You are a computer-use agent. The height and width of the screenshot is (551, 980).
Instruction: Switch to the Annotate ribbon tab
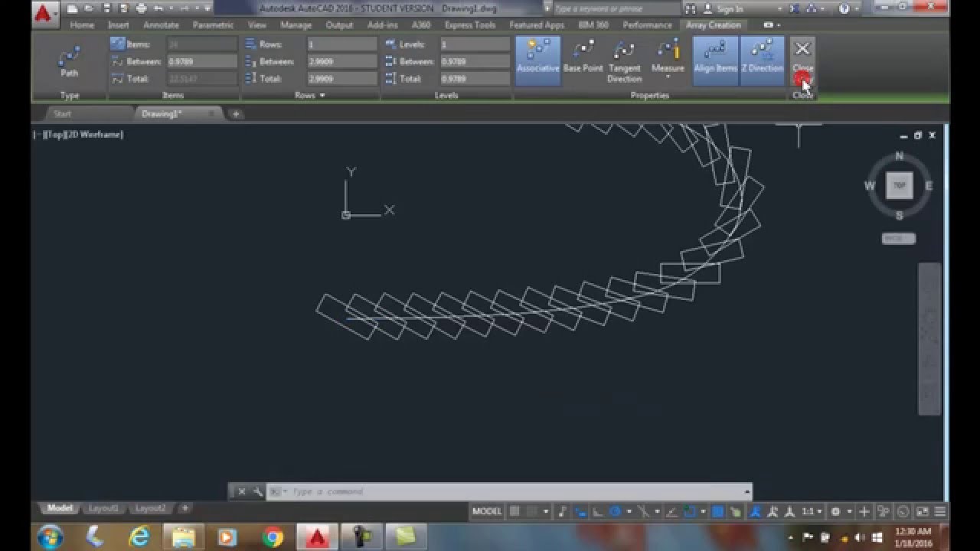coord(160,25)
